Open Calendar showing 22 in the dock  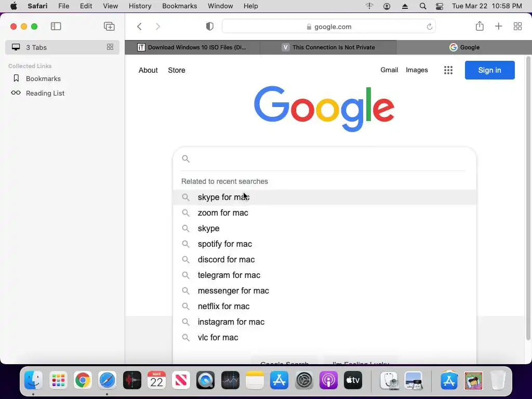pyautogui.click(x=156, y=380)
